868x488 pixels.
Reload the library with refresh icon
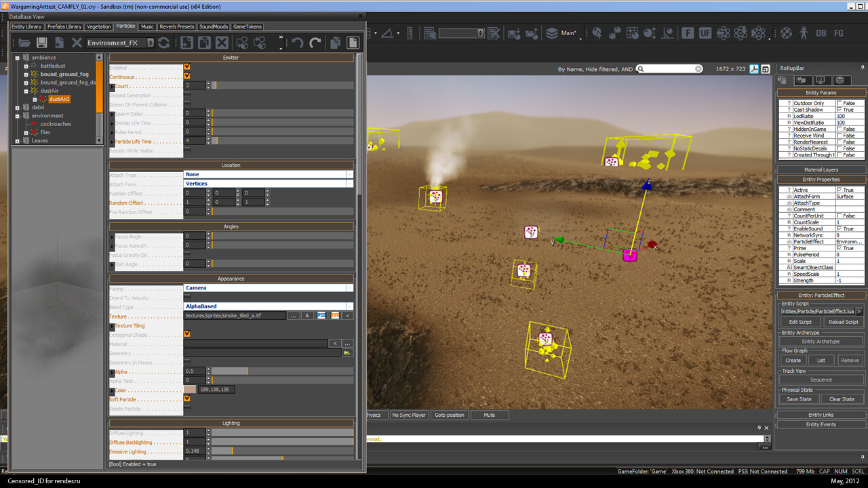[x=163, y=43]
